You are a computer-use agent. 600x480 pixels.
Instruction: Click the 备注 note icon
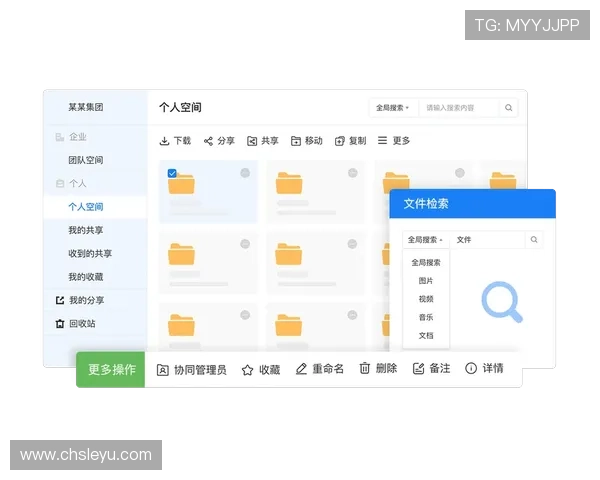click(x=418, y=369)
